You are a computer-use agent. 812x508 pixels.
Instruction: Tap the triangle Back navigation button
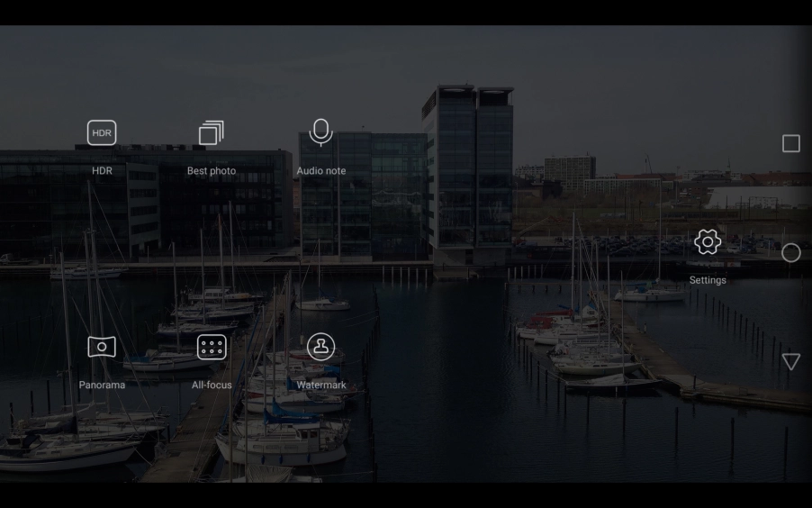point(791,361)
